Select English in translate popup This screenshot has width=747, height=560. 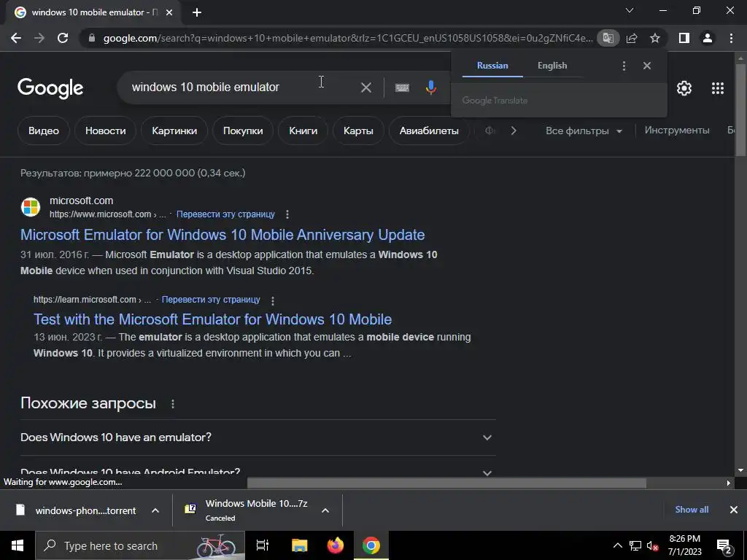[552, 66]
